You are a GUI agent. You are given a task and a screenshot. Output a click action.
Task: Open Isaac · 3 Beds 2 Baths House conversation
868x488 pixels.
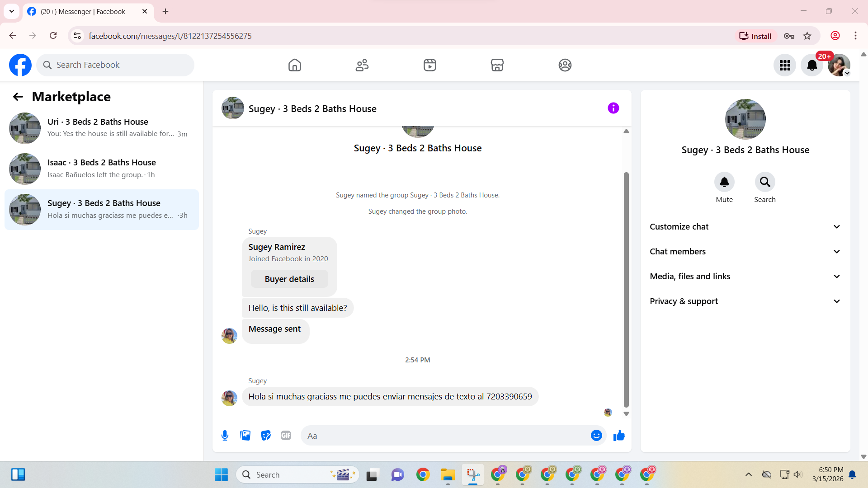pyautogui.click(x=102, y=169)
